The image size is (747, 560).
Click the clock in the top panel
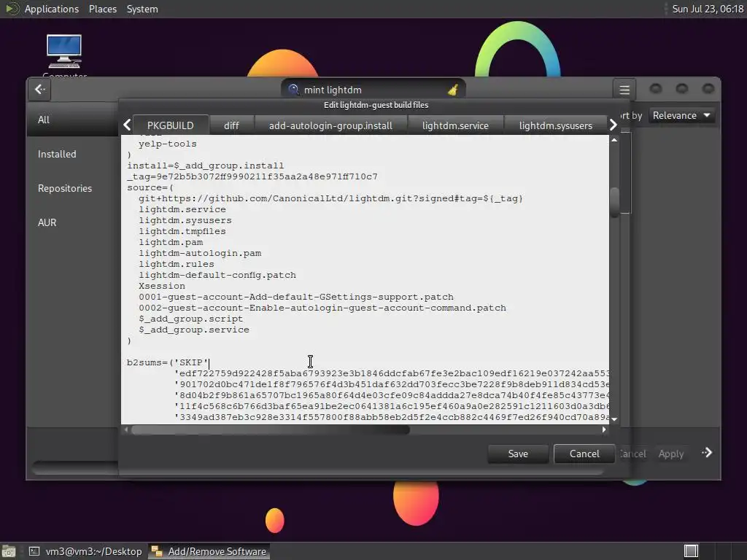[x=707, y=9]
